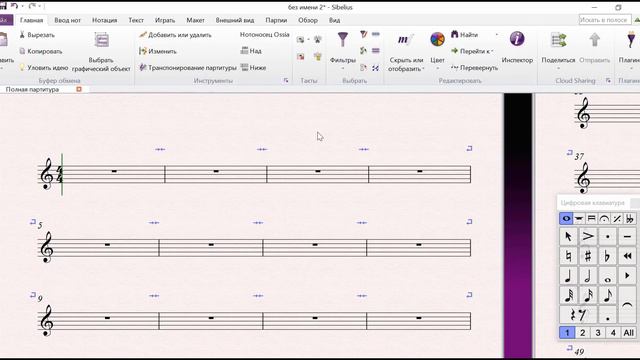Select All voices on the keypad
The height and width of the screenshot is (360, 640).
(x=629, y=333)
